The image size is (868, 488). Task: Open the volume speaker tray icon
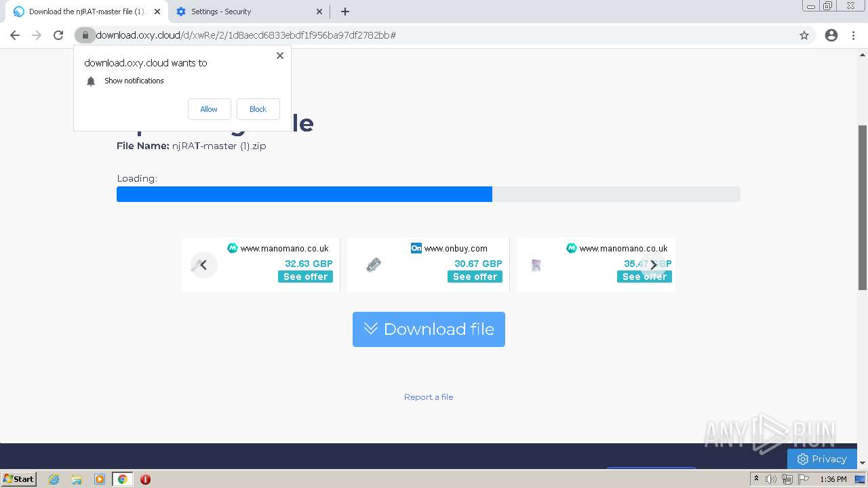coord(771,479)
